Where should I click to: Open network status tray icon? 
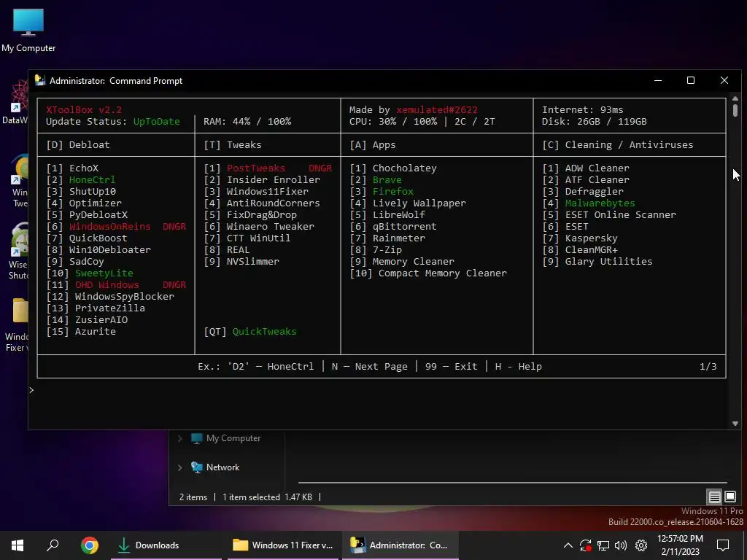click(603, 545)
